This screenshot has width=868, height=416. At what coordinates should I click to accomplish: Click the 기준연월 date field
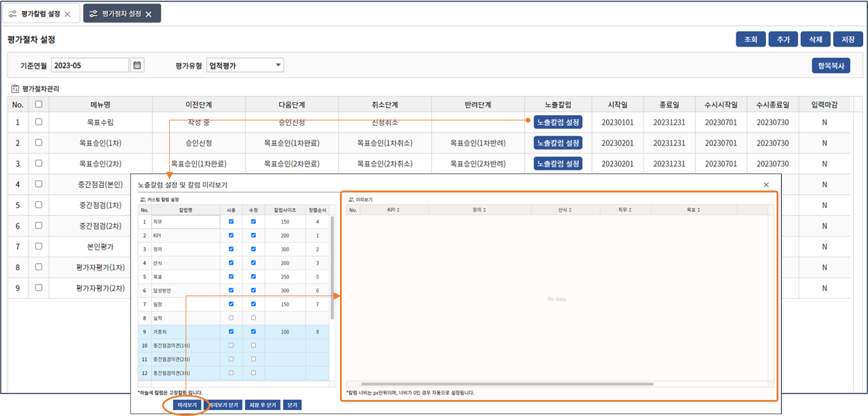(x=90, y=65)
